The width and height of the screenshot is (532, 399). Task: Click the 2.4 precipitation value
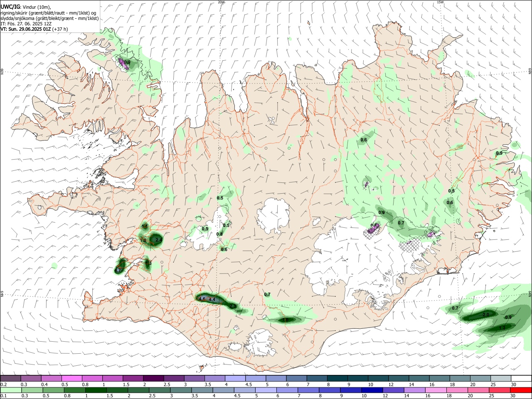pyautogui.click(x=158, y=240)
